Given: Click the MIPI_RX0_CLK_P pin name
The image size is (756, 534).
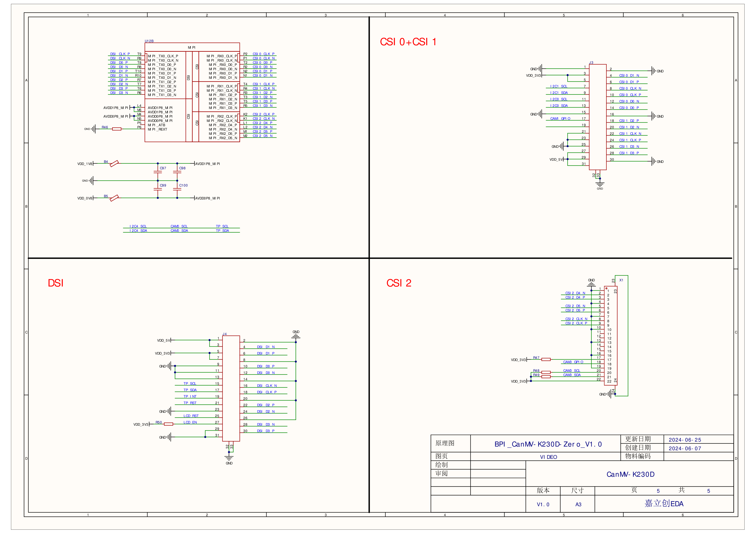Looking at the screenshot, I should 222,56.
